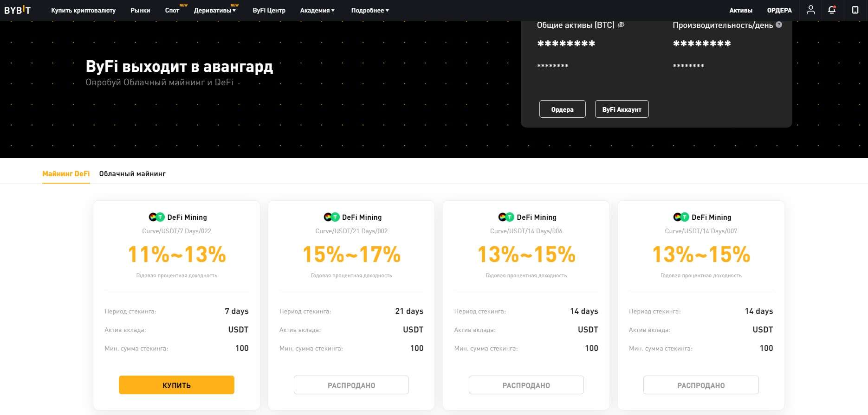Click the Bybit logo

point(17,10)
